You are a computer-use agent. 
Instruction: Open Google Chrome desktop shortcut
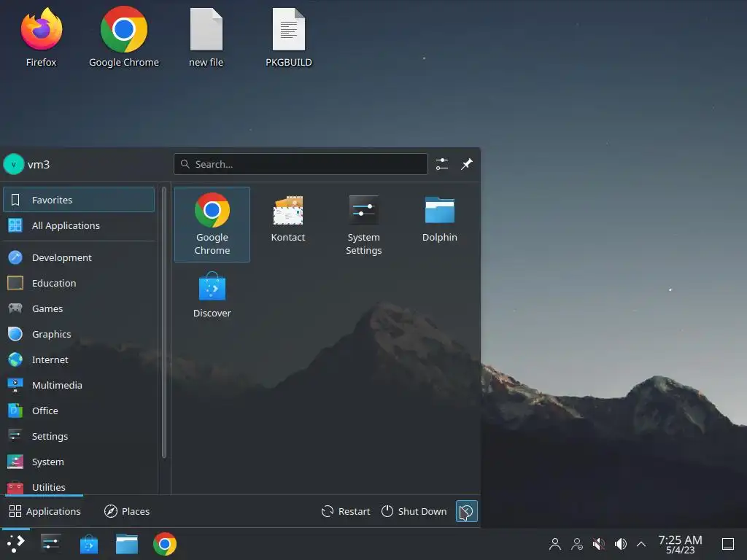click(124, 37)
